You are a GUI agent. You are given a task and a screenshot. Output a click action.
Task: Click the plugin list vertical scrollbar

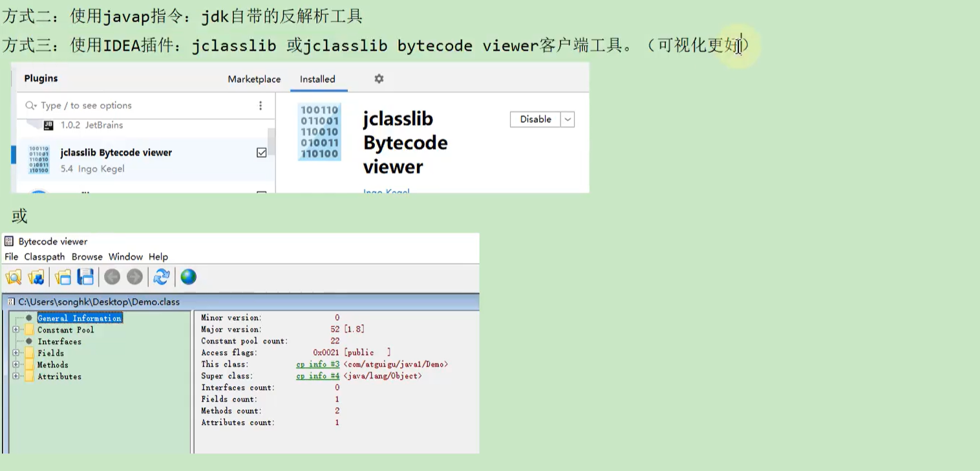[x=271, y=141]
